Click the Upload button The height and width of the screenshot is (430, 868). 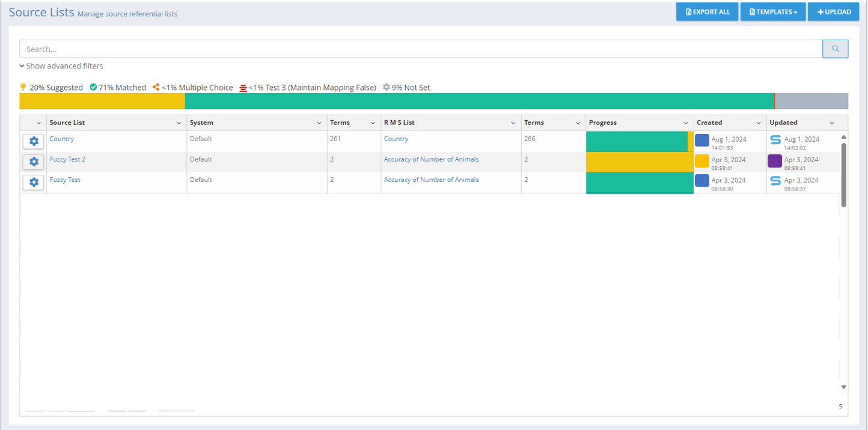(833, 12)
